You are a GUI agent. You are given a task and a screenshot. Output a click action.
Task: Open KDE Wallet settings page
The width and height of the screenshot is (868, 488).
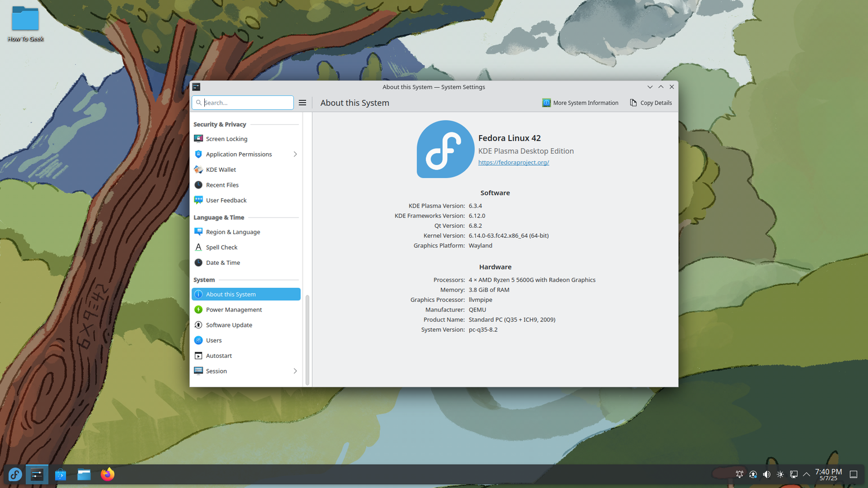tap(246, 169)
